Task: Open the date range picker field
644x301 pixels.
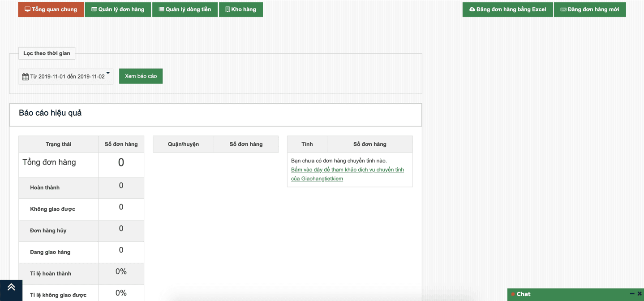Action: click(66, 76)
